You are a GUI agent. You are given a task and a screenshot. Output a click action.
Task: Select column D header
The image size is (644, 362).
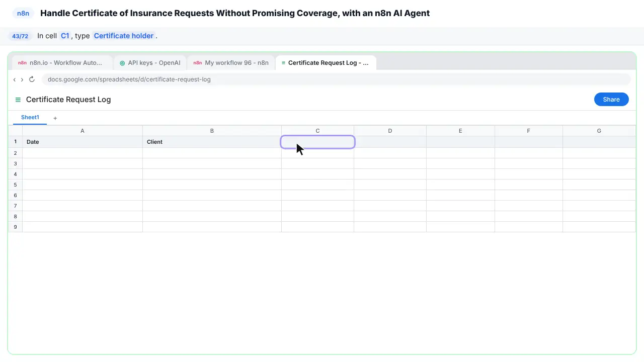coord(390,131)
